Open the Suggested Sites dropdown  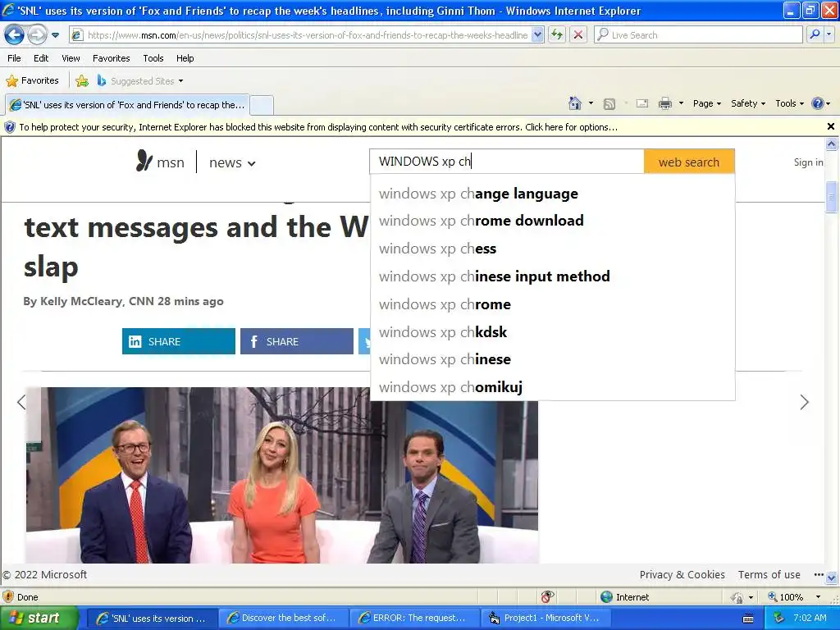tap(140, 81)
